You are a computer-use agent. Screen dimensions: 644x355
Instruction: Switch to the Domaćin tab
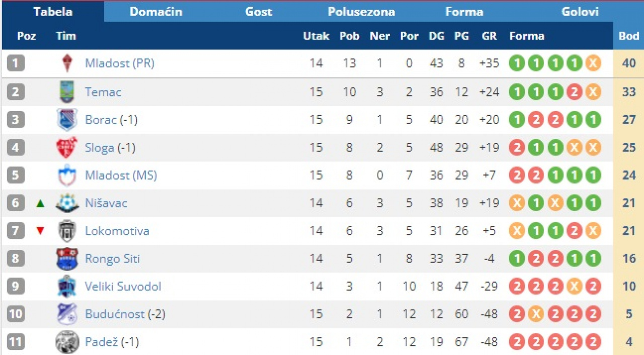(x=155, y=12)
